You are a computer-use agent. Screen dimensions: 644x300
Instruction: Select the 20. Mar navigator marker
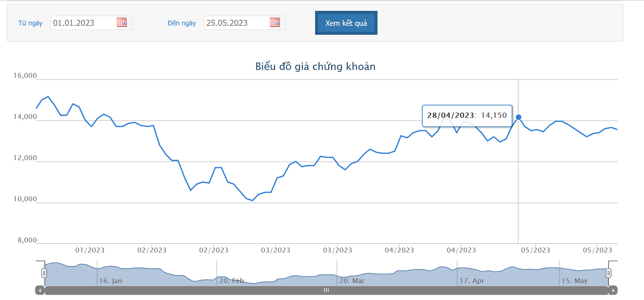click(x=352, y=281)
